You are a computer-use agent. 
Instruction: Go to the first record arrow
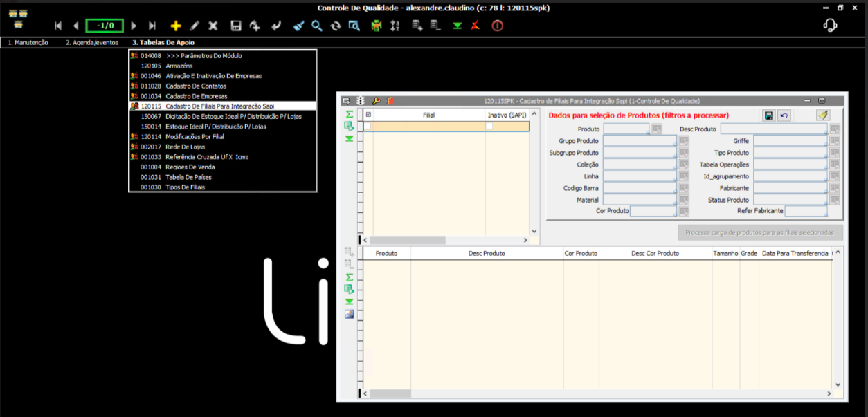pos(58,26)
